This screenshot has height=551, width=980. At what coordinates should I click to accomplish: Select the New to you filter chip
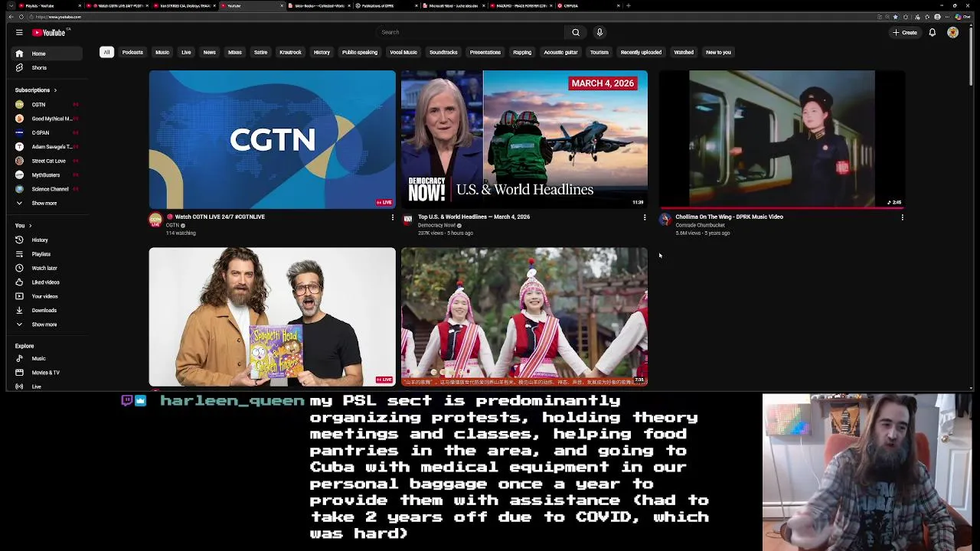coord(718,52)
